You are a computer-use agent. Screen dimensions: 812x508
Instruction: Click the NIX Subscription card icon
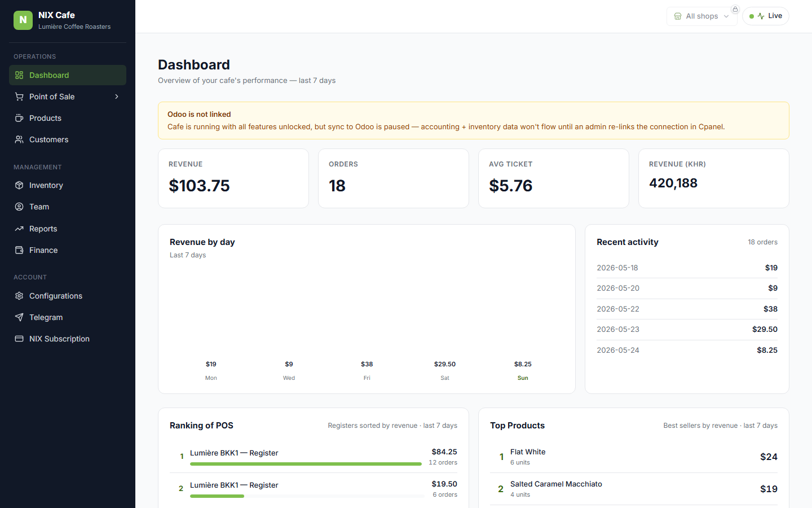click(x=19, y=339)
